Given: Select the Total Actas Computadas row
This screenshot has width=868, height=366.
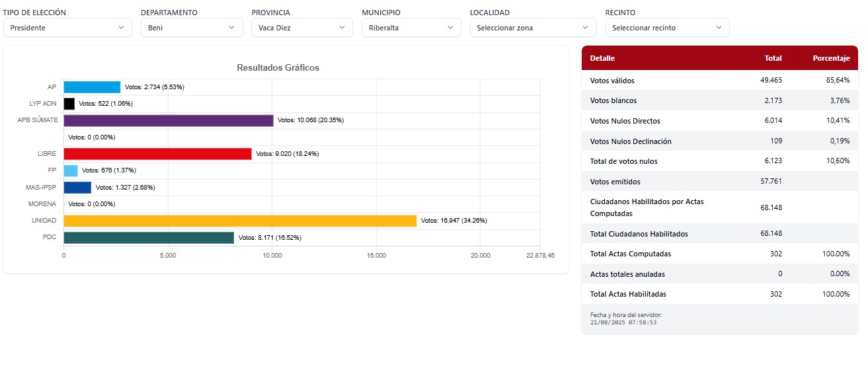Looking at the screenshot, I should (719, 254).
